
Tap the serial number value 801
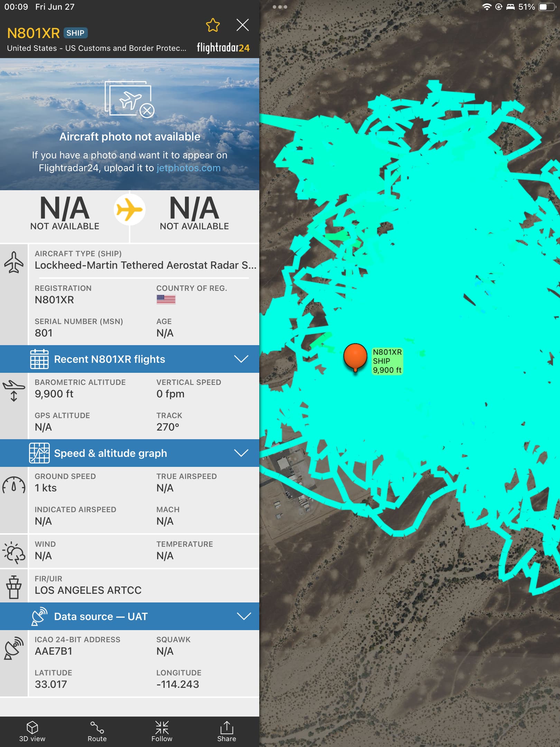click(44, 333)
